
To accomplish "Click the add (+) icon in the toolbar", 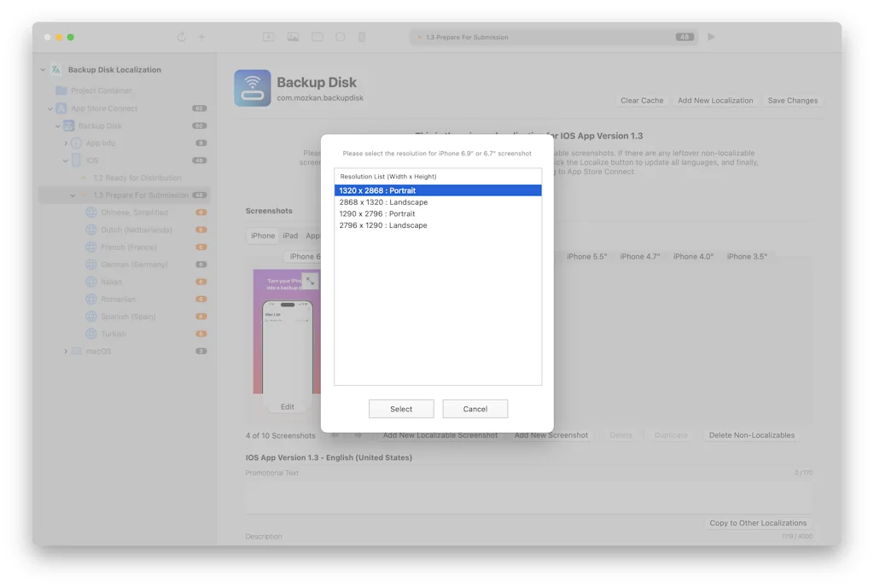I will point(201,37).
